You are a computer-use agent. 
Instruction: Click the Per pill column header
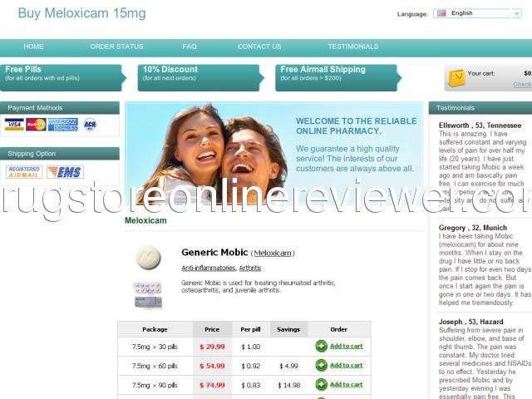(251, 329)
